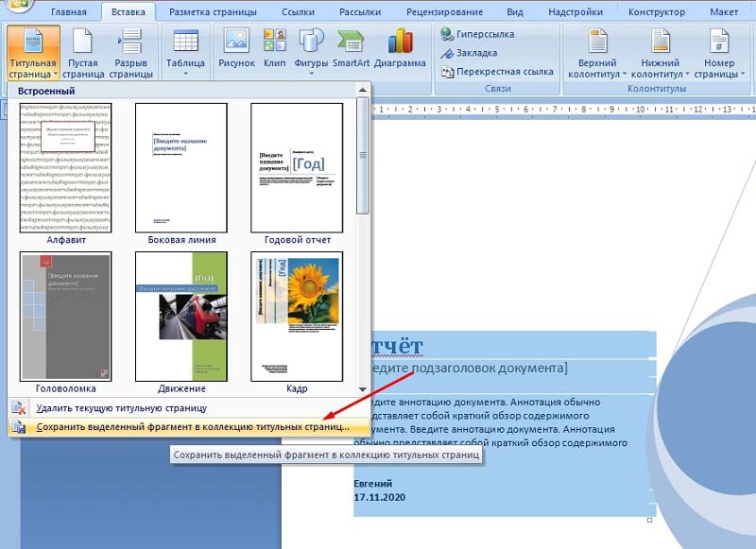Choose the Кадр cover page

(x=297, y=317)
